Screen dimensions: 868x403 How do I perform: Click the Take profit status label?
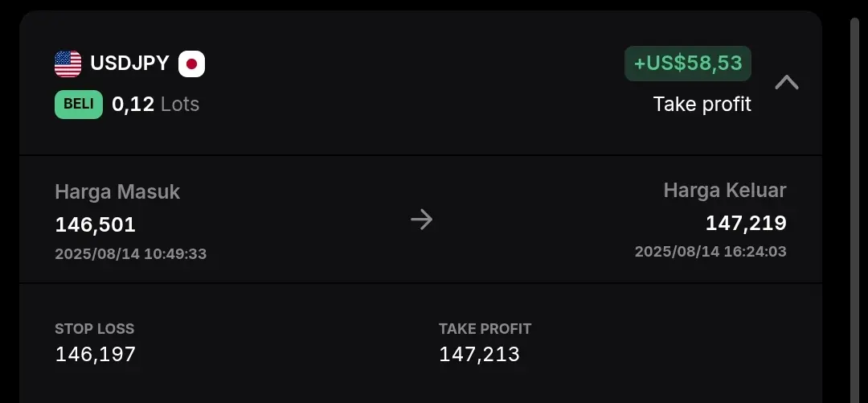[x=702, y=105]
